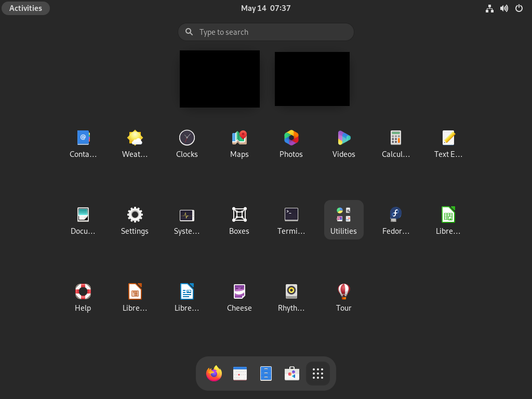Open the power menu icon
Image resolution: width=532 pixels, height=399 pixels.
519,8
